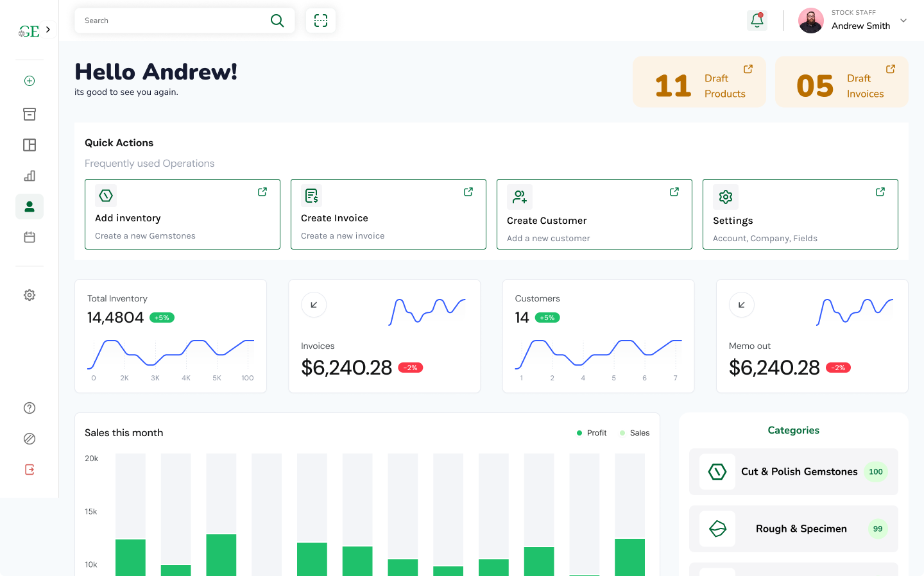Open the Draft Products card
The width and height of the screenshot is (924, 576).
click(699, 82)
